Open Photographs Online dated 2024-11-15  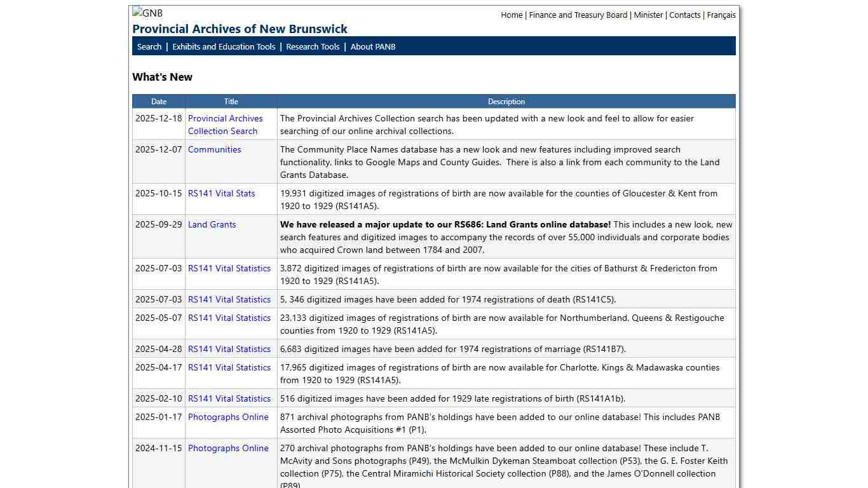228,448
